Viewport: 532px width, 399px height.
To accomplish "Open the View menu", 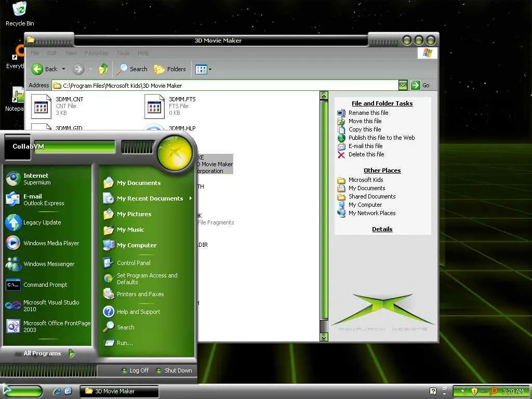I will pyautogui.click(x=71, y=53).
